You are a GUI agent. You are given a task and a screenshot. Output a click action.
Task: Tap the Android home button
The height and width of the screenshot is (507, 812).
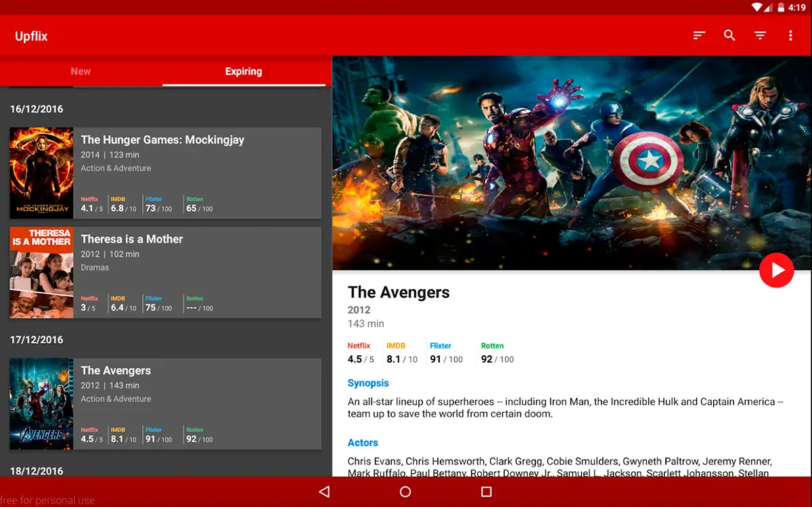(405, 491)
